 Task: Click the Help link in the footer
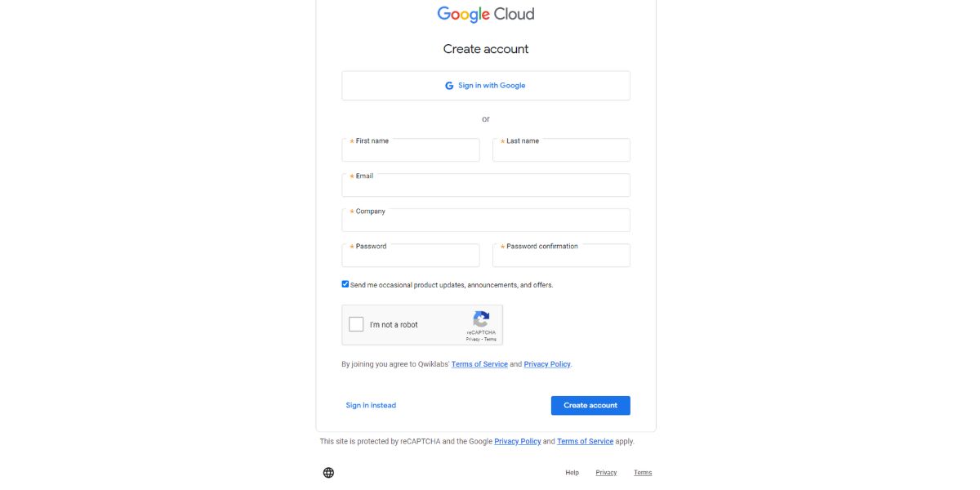571,471
